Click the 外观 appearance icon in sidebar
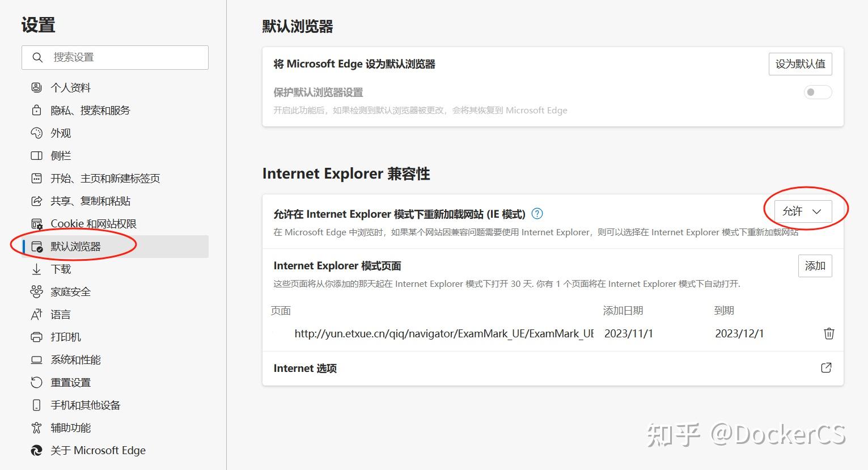 tap(36, 132)
